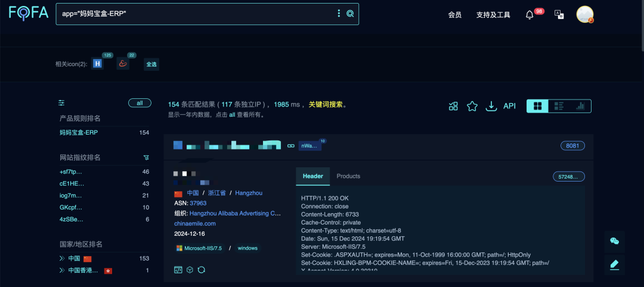Viewport: 644px width, 287px height.
Task: Click fingerprint ranking filter icon
Action: (146, 157)
